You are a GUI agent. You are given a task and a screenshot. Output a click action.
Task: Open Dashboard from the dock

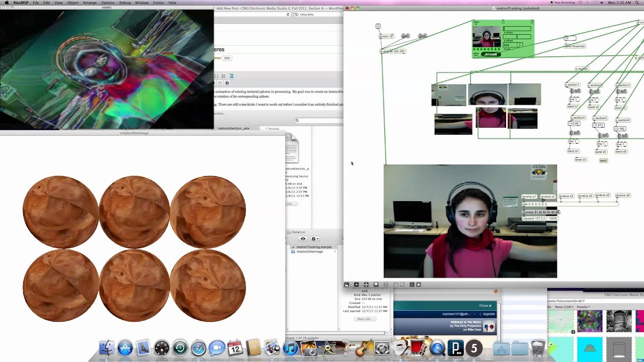162,348
